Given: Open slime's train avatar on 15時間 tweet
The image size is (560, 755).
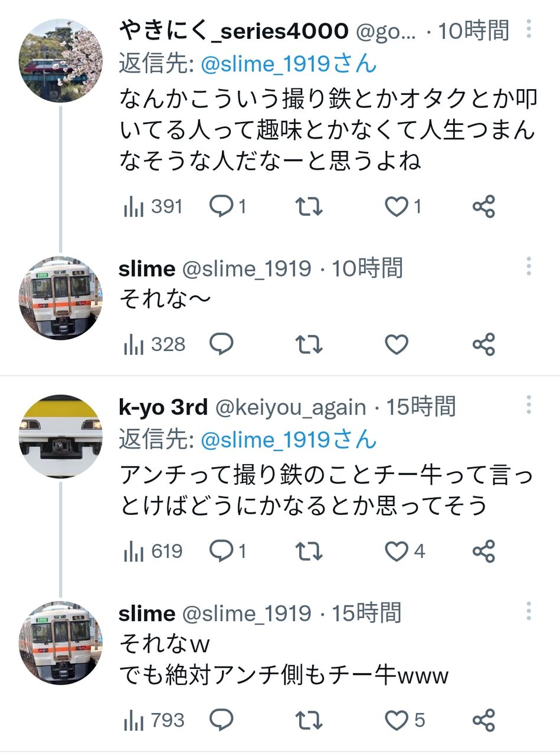Looking at the screenshot, I should click(61, 644).
